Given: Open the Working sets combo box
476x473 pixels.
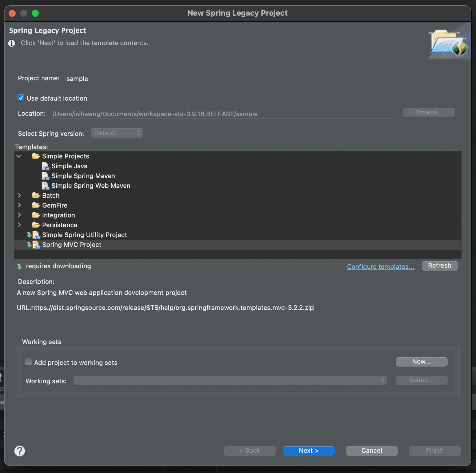Looking at the screenshot, I should (x=230, y=380).
